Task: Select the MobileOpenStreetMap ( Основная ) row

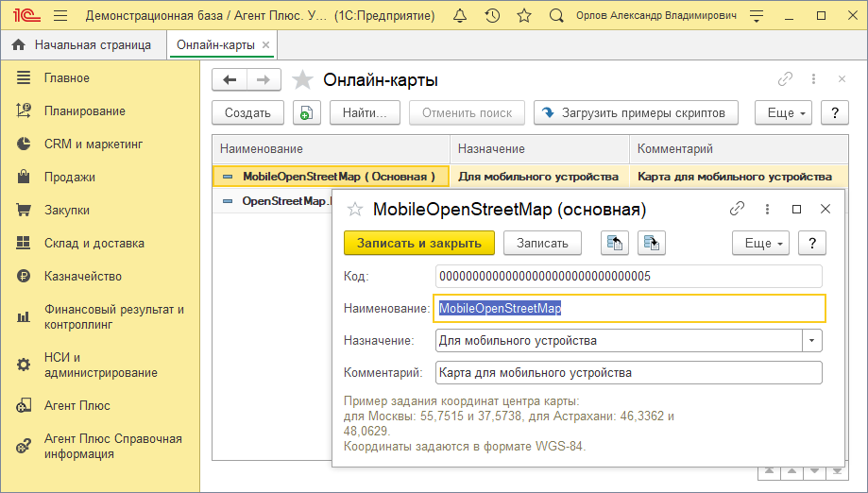Action: 331,177
